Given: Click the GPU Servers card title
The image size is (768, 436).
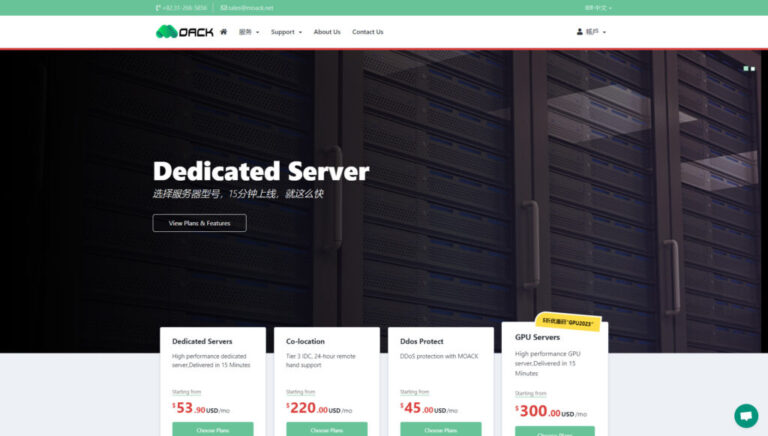Looking at the screenshot, I should [x=537, y=337].
